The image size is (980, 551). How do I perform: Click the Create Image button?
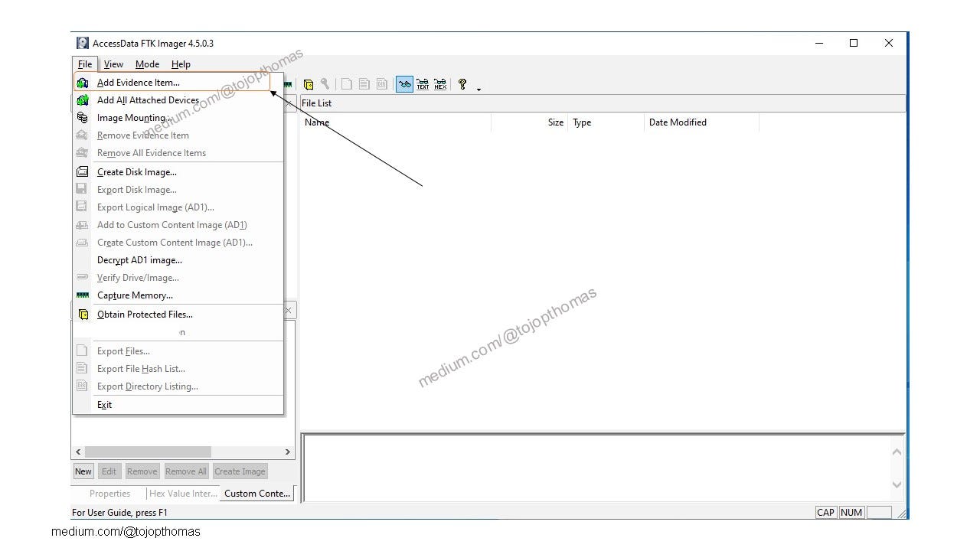(240, 471)
